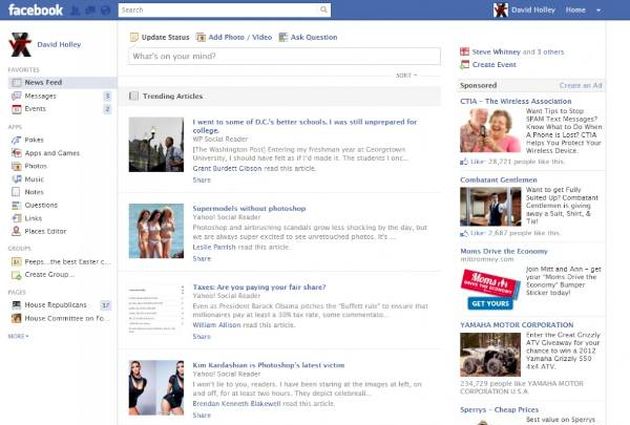Expand the MORE sidebar section
The height and width of the screenshot is (425, 630).
tap(18, 336)
